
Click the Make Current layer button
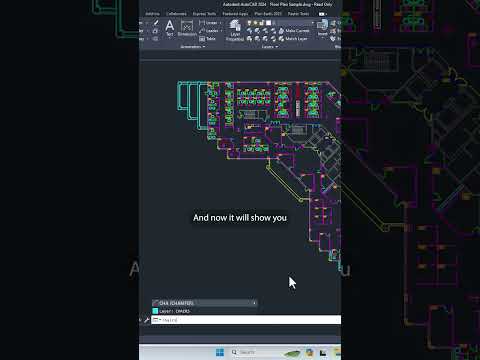(294, 31)
